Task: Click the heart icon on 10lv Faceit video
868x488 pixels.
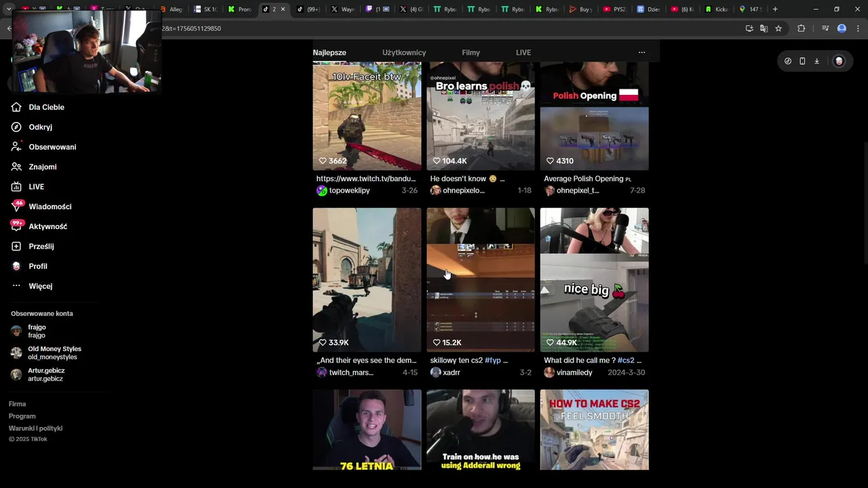Action: point(323,161)
